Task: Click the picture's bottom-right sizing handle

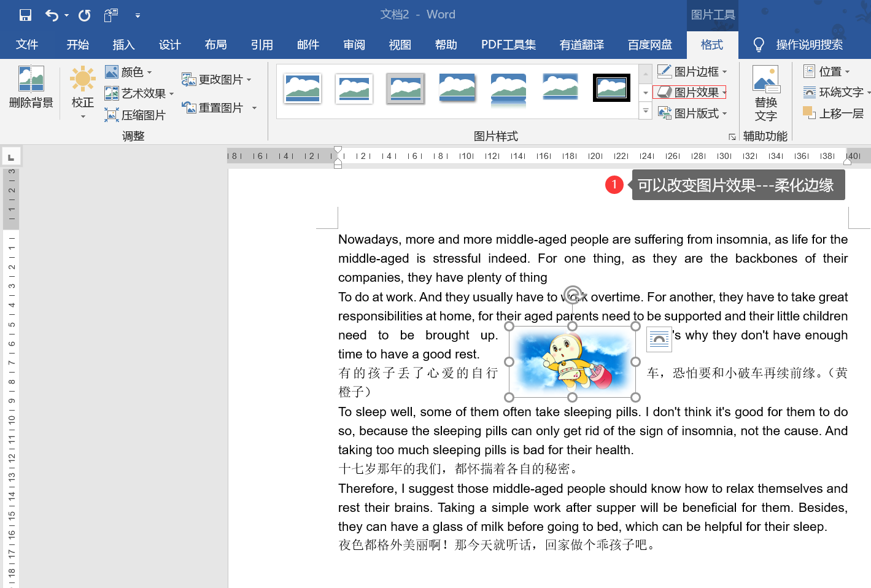Action: (635, 397)
